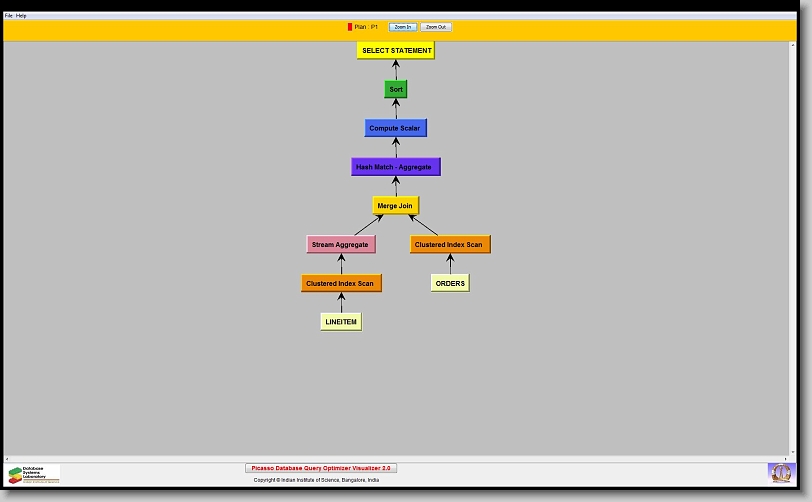The image size is (812, 502).
Task: Select the LINEITEM table node
Action: coord(341,322)
